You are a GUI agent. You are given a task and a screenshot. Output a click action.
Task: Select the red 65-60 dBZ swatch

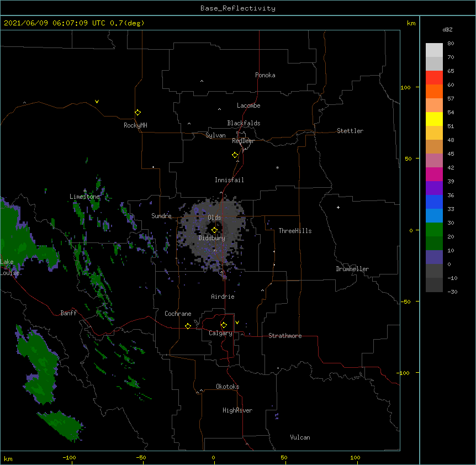434,77
